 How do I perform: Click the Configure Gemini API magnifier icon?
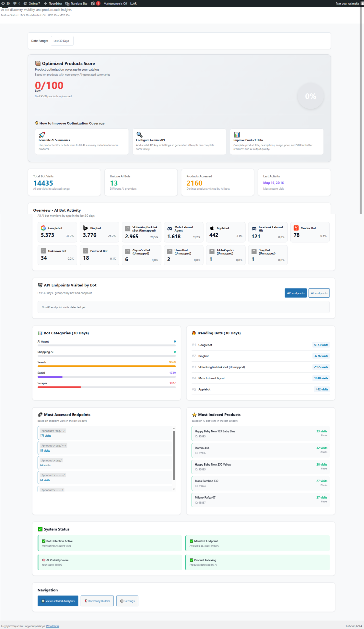click(140, 135)
